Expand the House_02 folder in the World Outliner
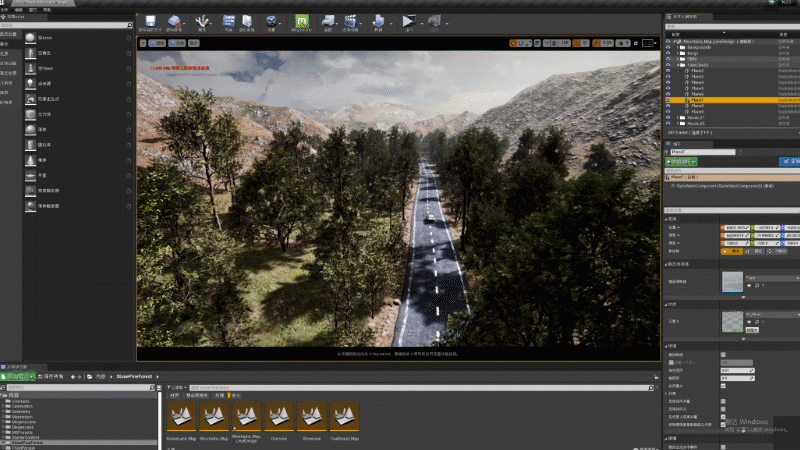 click(x=678, y=123)
